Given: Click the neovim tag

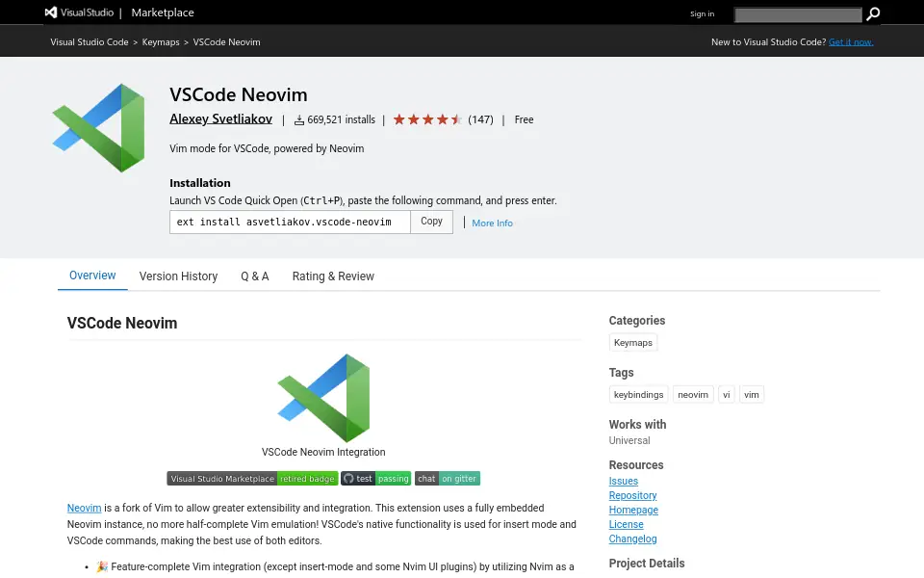Looking at the screenshot, I should 693,395.
